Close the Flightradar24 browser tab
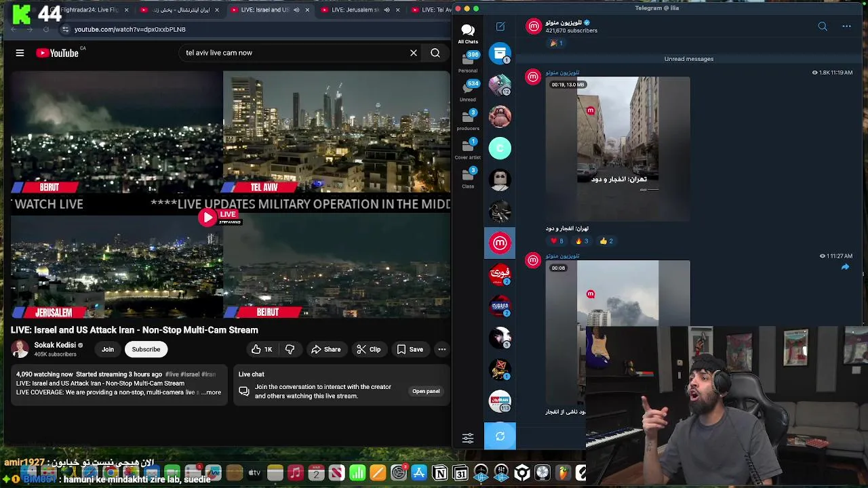The image size is (868, 488). tap(126, 10)
